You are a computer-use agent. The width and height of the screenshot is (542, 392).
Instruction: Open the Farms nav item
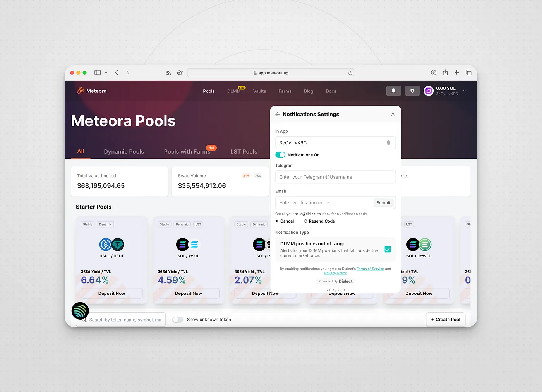point(285,91)
